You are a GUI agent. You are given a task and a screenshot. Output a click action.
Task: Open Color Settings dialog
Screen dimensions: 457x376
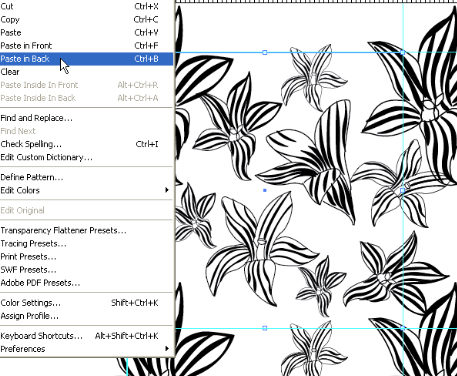(86, 303)
